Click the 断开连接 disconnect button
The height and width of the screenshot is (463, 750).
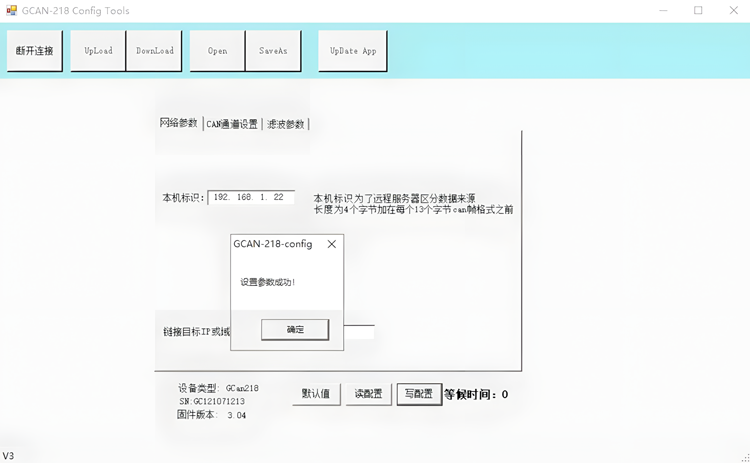35,51
